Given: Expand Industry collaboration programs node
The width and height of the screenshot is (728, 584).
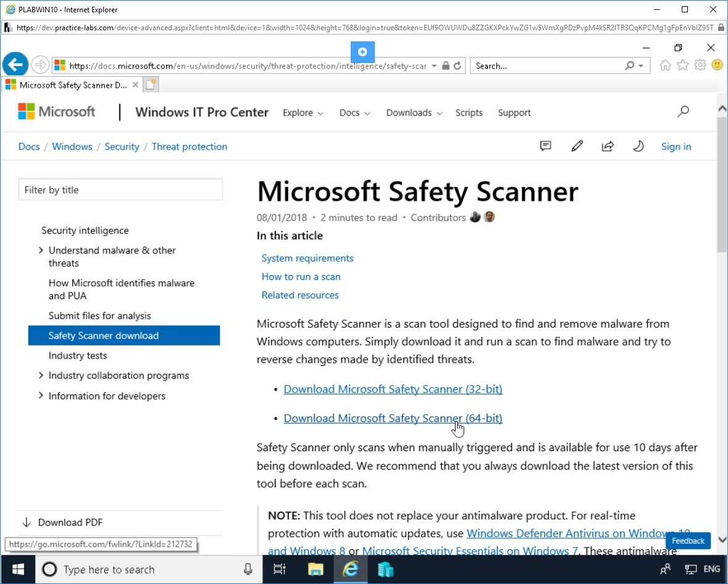Looking at the screenshot, I should coord(41,375).
